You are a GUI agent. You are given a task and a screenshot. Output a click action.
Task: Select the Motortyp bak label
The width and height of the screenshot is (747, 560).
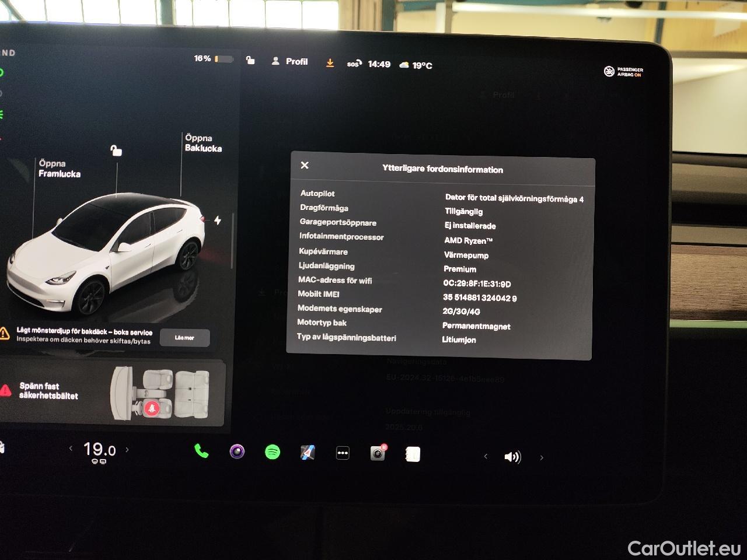point(322,323)
